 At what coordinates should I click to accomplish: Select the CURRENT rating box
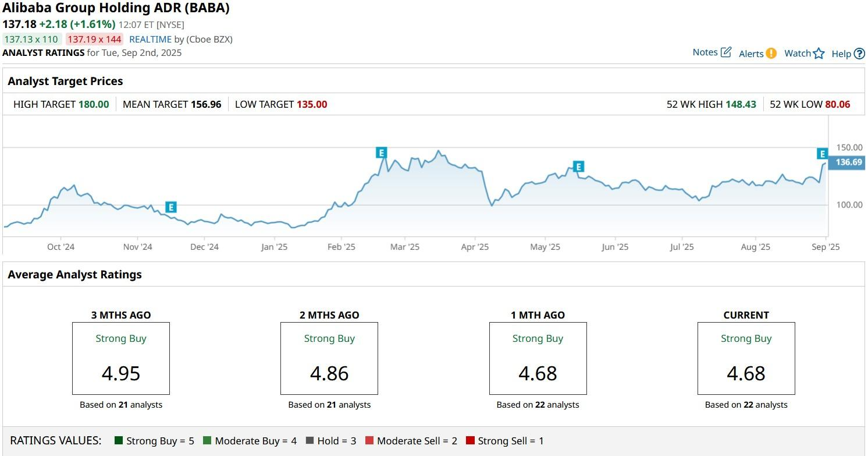click(746, 358)
